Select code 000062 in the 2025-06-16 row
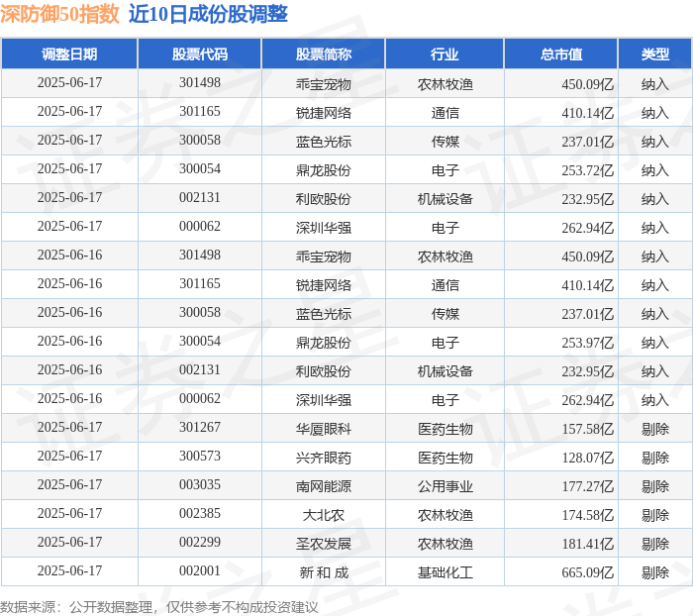 pos(200,398)
